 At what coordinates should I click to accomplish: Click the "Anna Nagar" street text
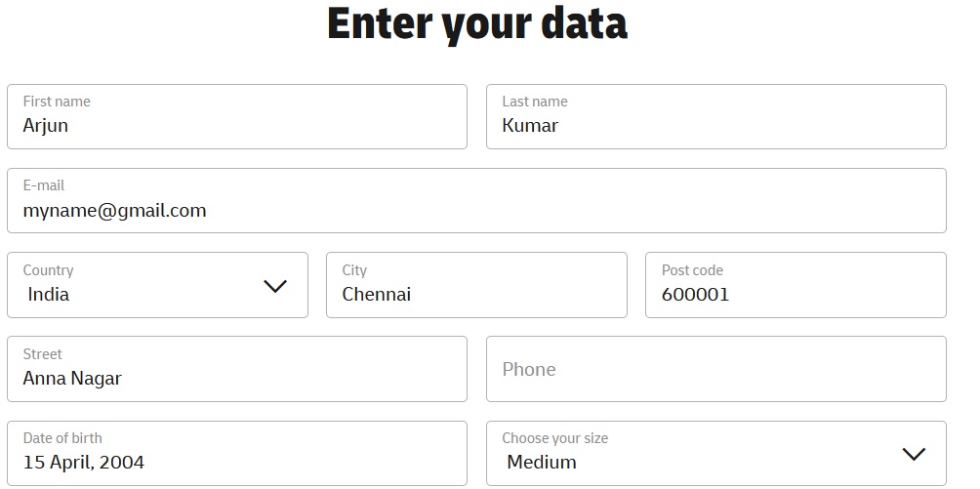point(72,379)
